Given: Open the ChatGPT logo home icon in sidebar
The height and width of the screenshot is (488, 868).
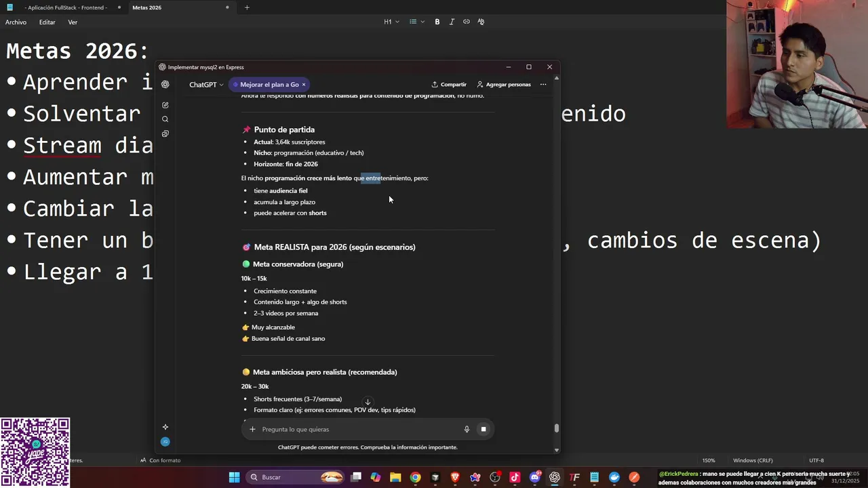Looking at the screenshot, I should [165, 85].
